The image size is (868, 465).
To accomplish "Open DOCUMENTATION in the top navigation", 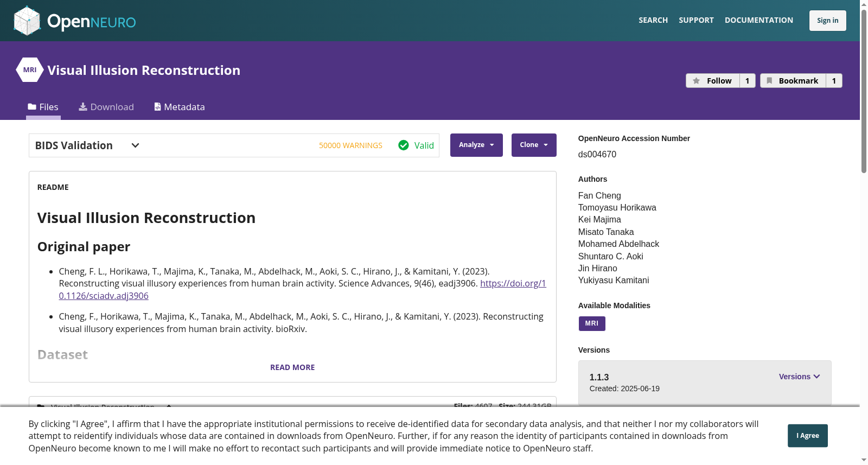I will click(759, 20).
